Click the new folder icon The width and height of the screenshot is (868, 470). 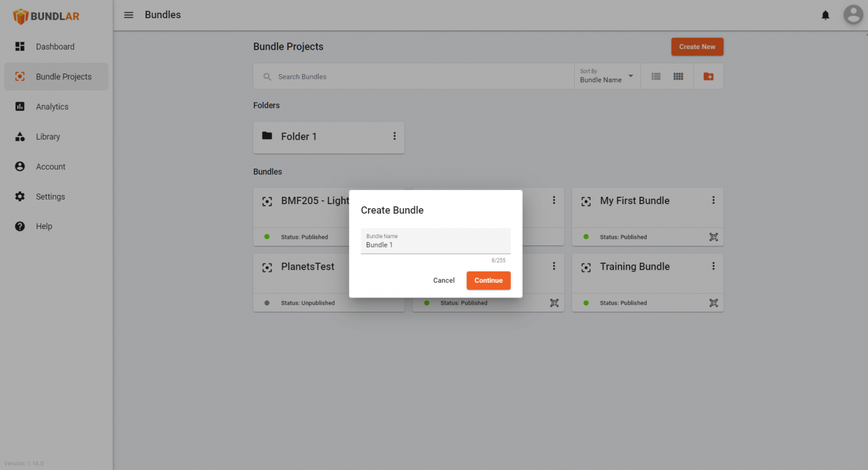coord(709,76)
